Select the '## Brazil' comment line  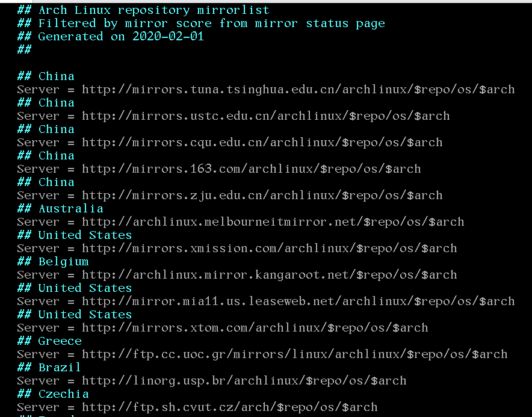tap(49, 368)
